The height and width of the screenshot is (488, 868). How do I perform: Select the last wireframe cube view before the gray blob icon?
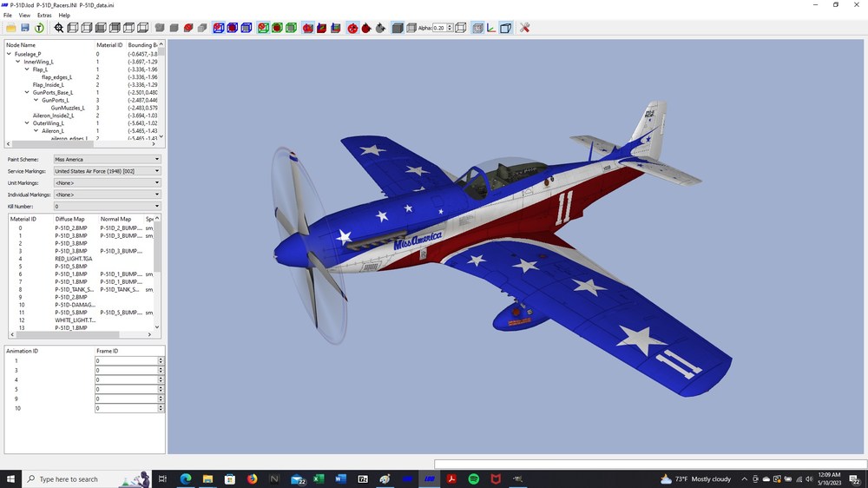(x=143, y=28)
